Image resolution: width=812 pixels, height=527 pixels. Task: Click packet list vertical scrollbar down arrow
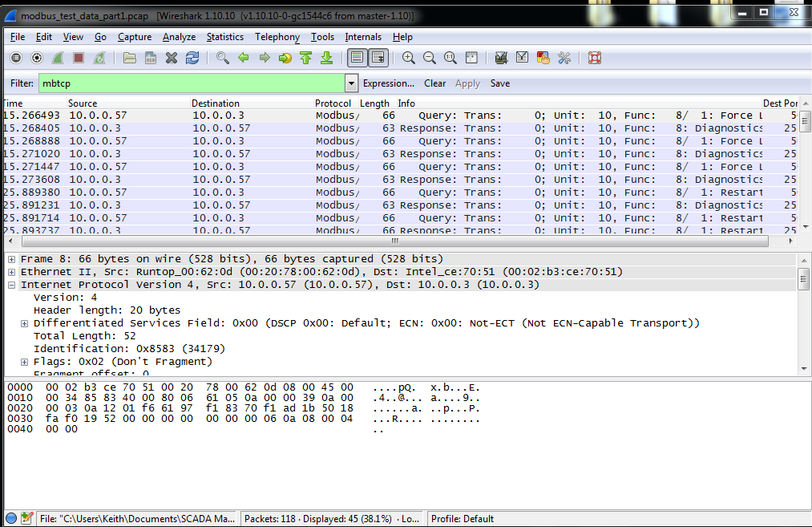point(806,227)
